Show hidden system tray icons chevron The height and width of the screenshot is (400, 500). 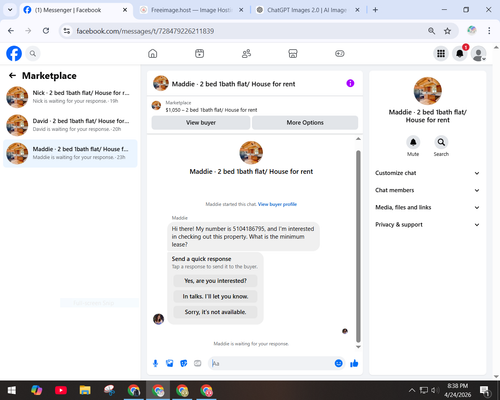click(x=412, y=390)
